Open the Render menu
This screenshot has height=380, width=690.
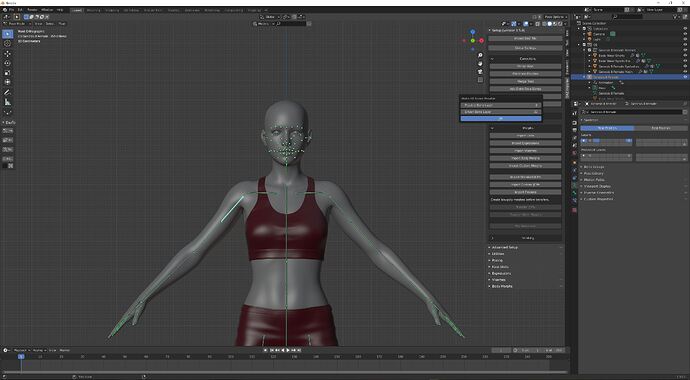point(32,10)
